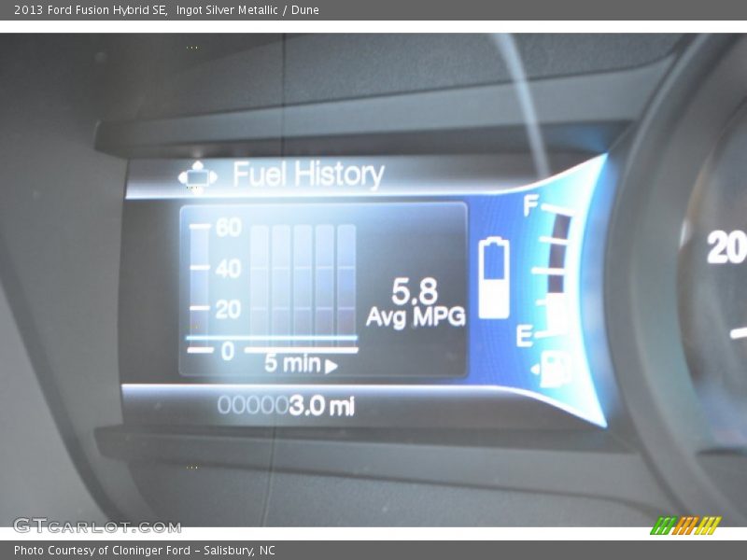Click the hybrid battery level icon

494,278
